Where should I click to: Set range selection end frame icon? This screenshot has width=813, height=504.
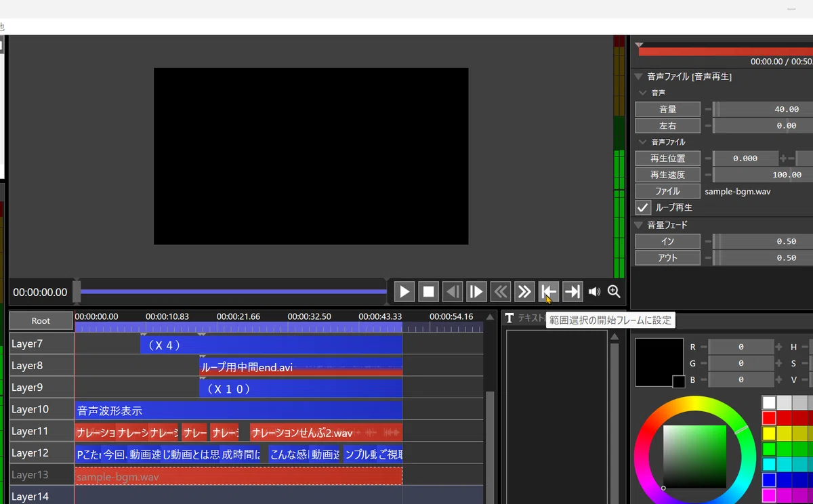tap(572, 292)
